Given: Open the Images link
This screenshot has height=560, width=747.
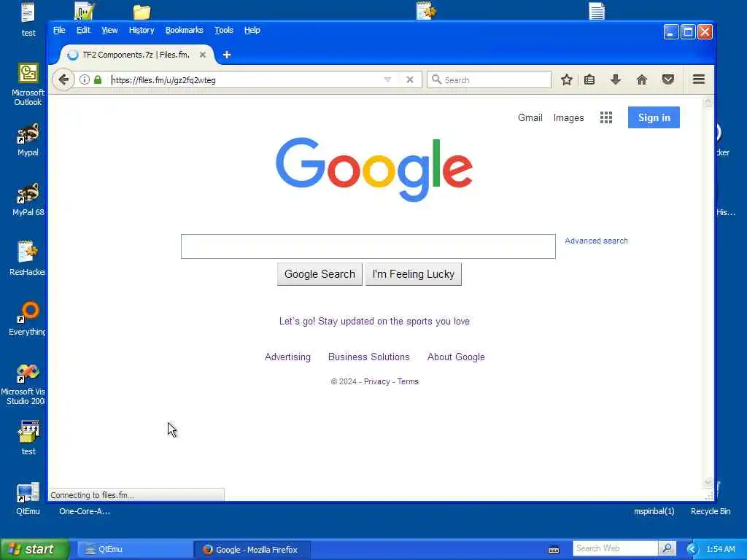Looking at the screenshot, I should [568, 117].
